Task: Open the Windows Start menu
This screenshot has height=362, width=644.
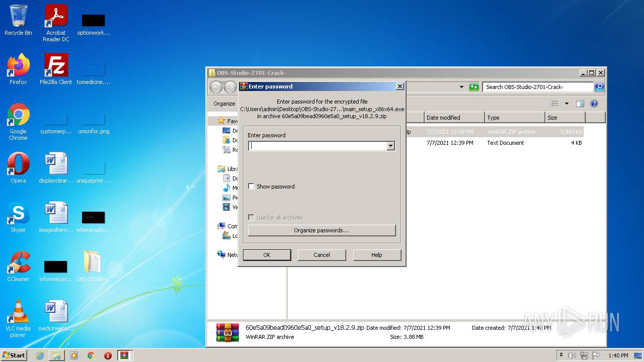Action: tap(14, 355)
